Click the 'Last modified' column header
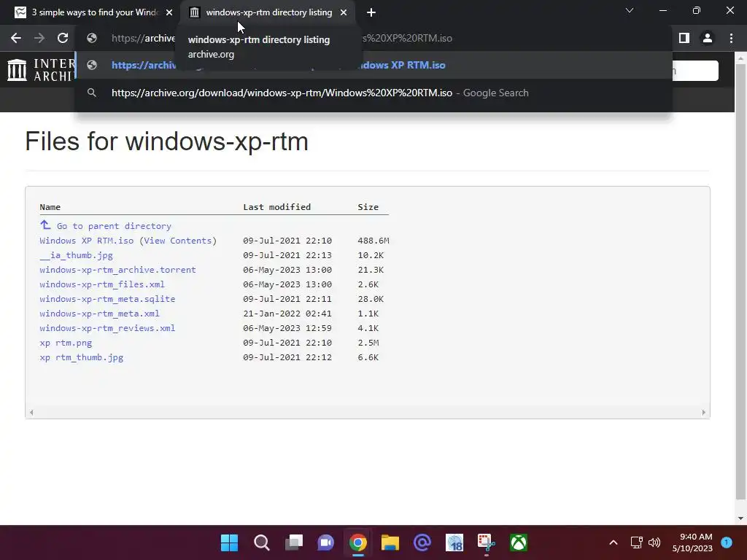747x560 pixels. tap(276, 207)
